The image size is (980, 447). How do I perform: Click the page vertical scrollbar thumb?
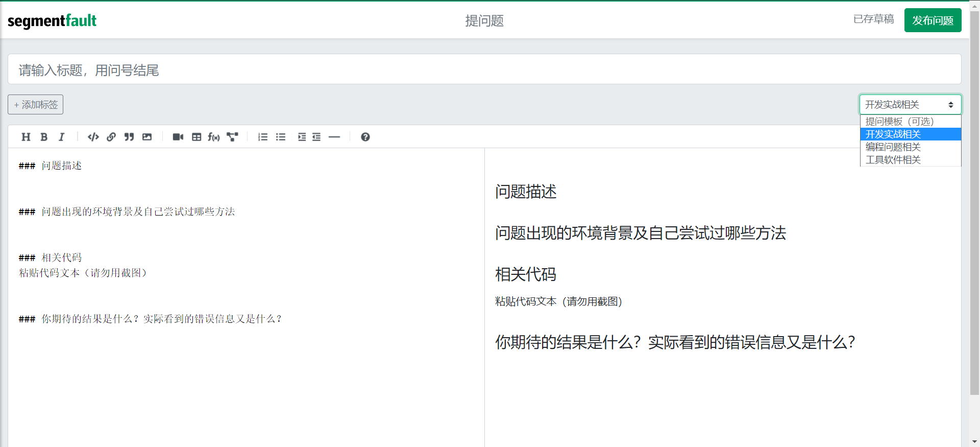pyautogui.click(x=975, y=202)
